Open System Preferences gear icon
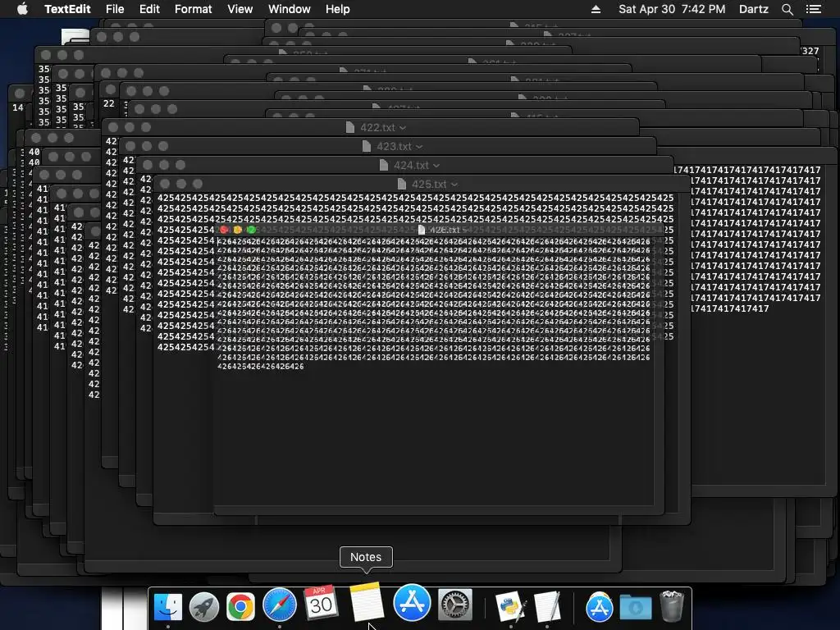840x630 pixels. 455,605
